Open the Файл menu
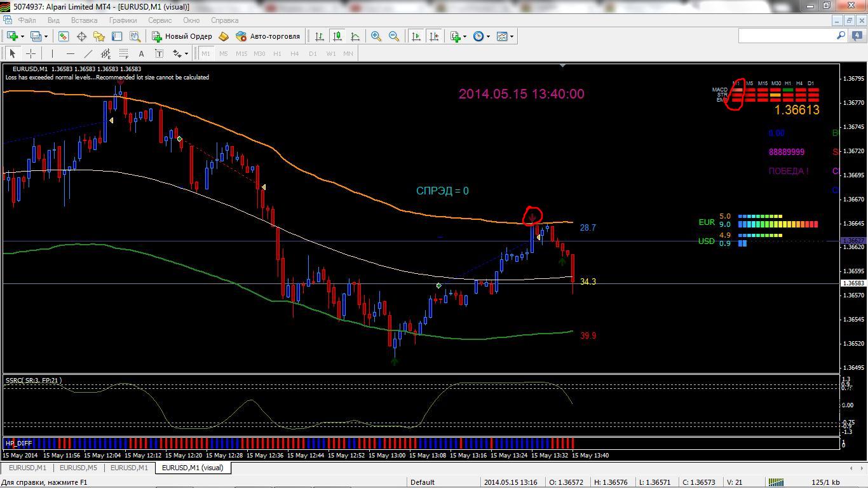Viewport: 868px width, 488px height. point(27,20)
